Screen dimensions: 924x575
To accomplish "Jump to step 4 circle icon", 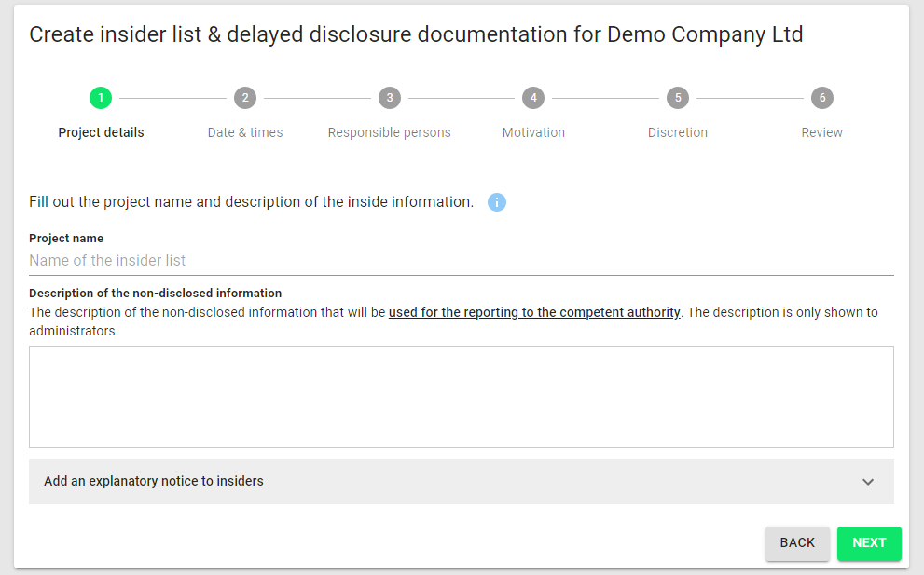I will [x=533, y=98].
